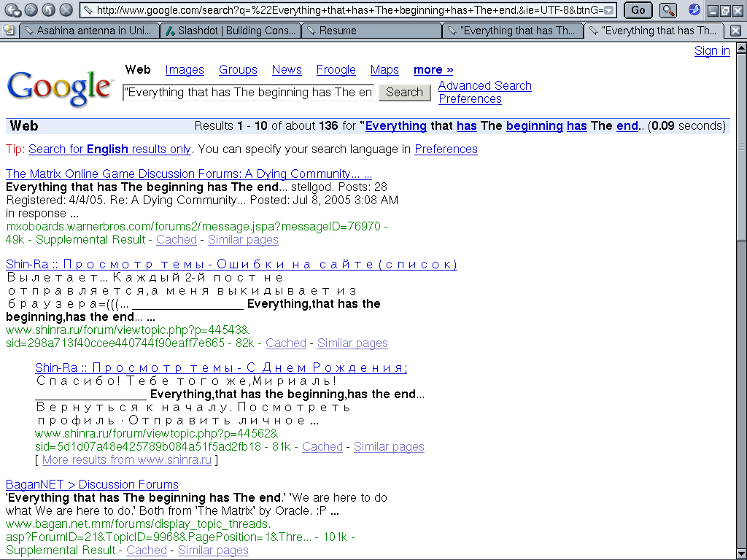
Task: Open the Froogle search category
Action: pyautogui.click(x=336, y=70)
